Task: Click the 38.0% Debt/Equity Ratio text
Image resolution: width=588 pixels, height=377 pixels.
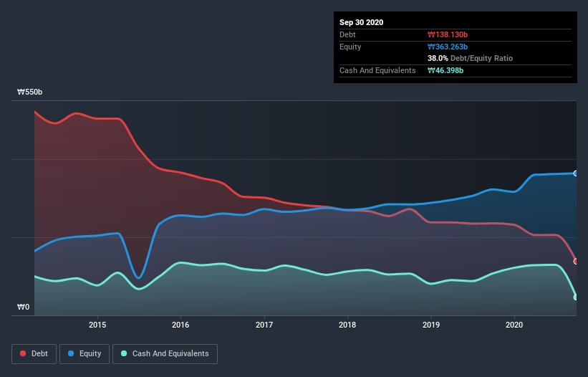Action: pyautogui.click(x=471, y=59)
